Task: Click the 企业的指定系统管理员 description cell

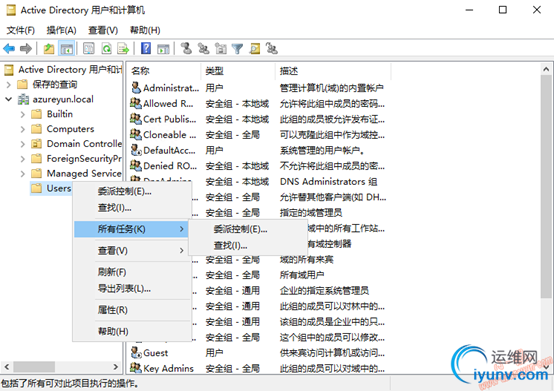Action: click(324, 291)
